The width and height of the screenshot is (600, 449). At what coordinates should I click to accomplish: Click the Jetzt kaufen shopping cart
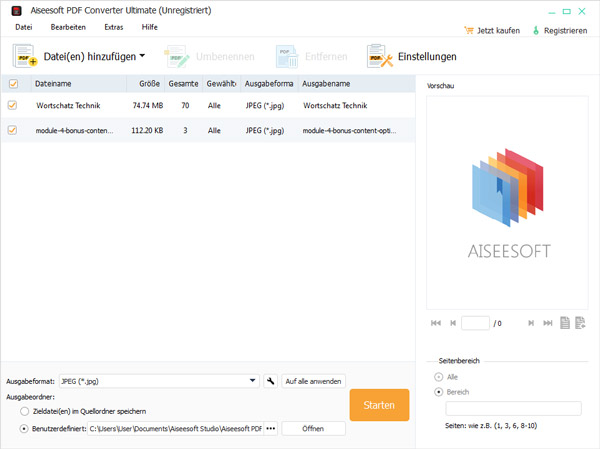point(471,31)
